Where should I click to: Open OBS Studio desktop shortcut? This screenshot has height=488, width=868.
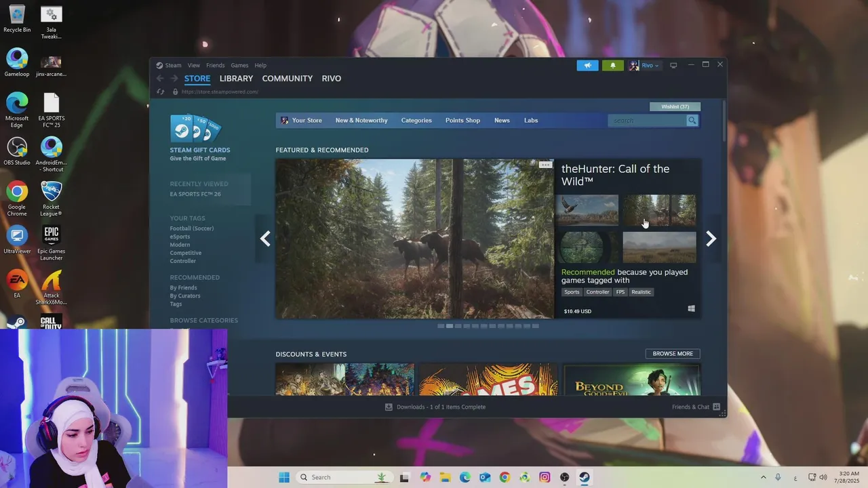(x=17, y=151)
